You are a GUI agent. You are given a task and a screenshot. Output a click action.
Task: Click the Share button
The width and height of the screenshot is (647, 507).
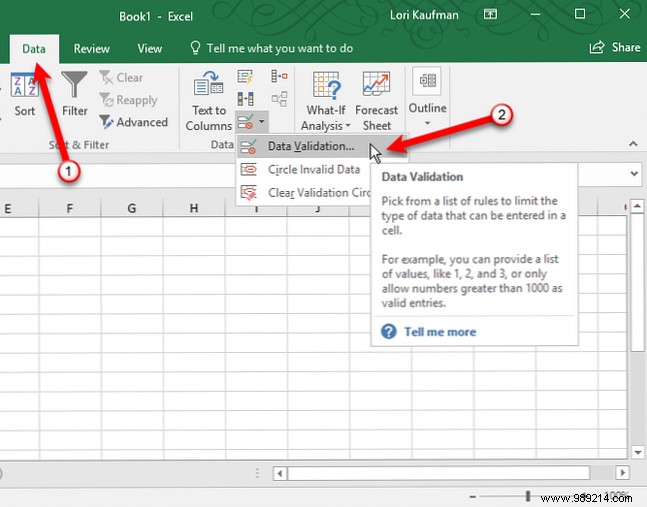pos(615,48)
